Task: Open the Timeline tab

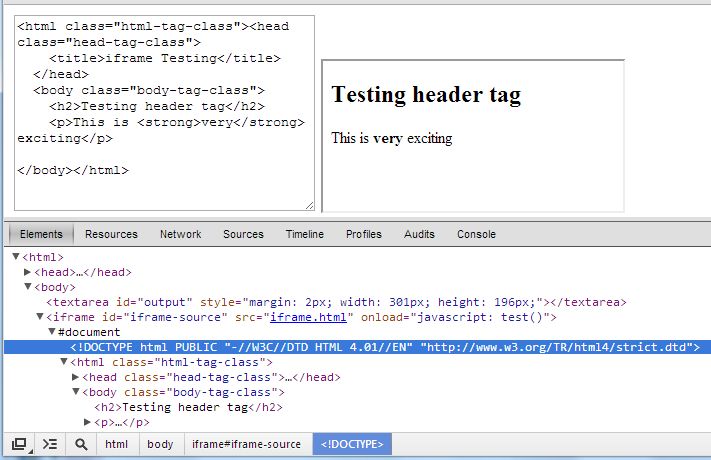Action: [305, 234]
